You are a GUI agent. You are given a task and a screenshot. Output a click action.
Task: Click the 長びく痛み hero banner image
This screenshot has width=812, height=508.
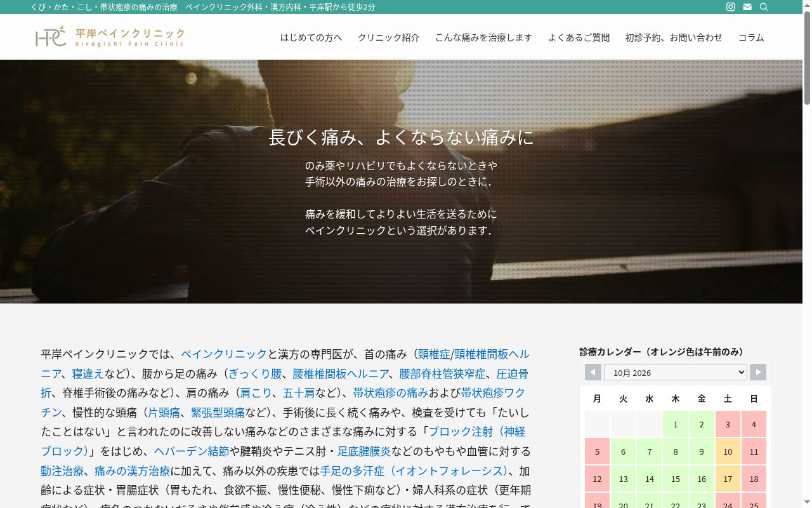pos(401,182)
